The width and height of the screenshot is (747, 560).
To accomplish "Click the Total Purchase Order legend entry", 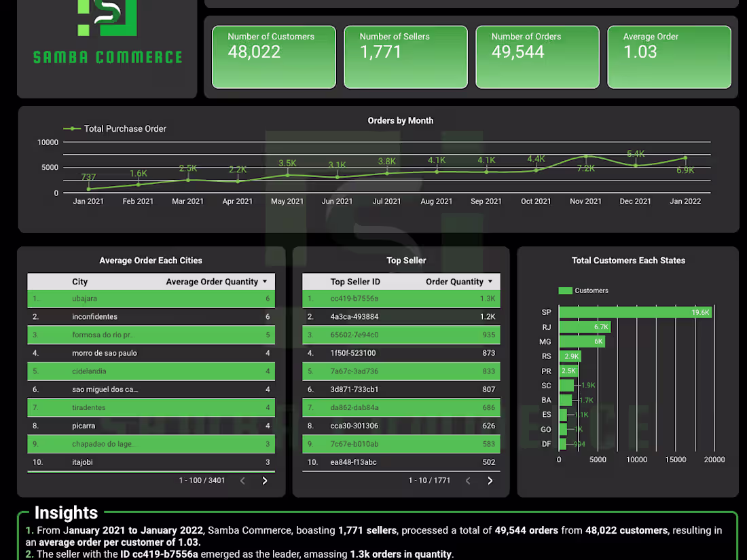I will pyautogui.click(x=115, y=128).
